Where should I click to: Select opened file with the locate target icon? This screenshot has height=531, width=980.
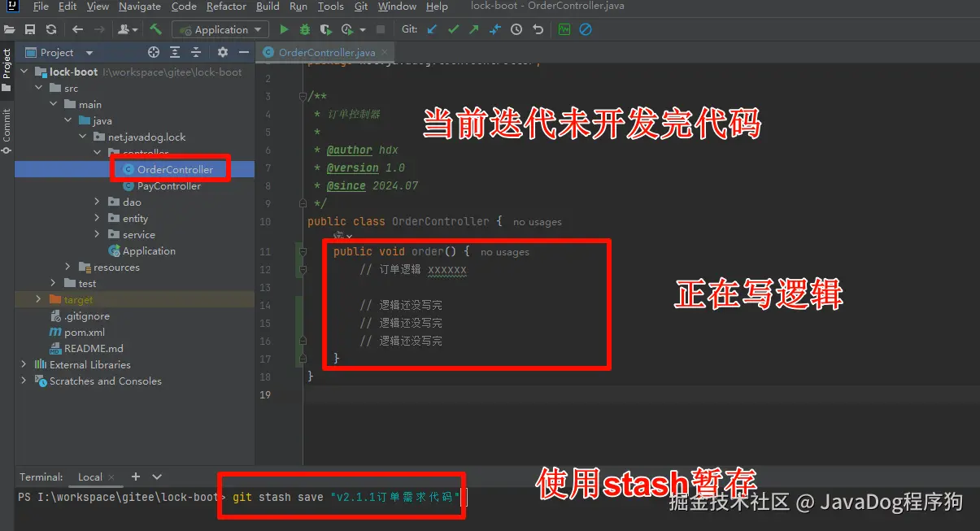pyautogui.click(x=154, y=52)
